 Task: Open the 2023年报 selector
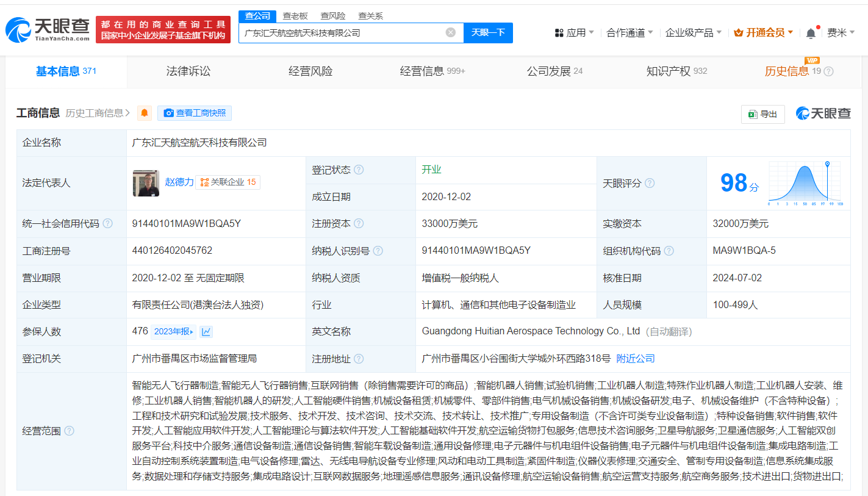pos(174,332)
